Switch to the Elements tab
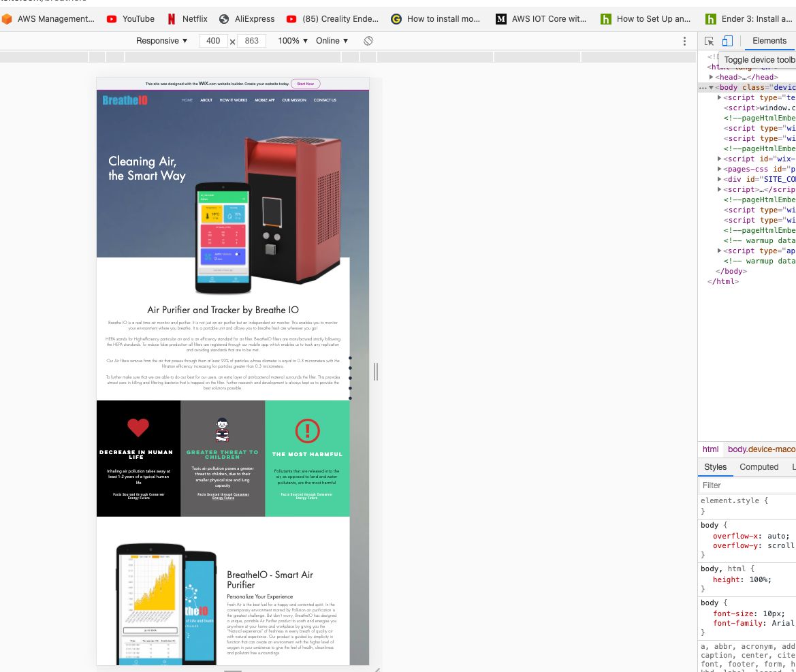The width and height of the screenshot is (796, 672). pyautogui.click(x=769, y=41)
